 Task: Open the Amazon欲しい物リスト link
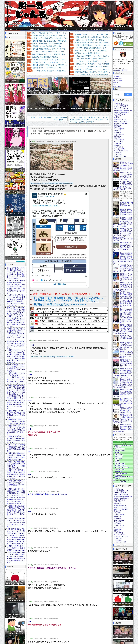point(120,70)
